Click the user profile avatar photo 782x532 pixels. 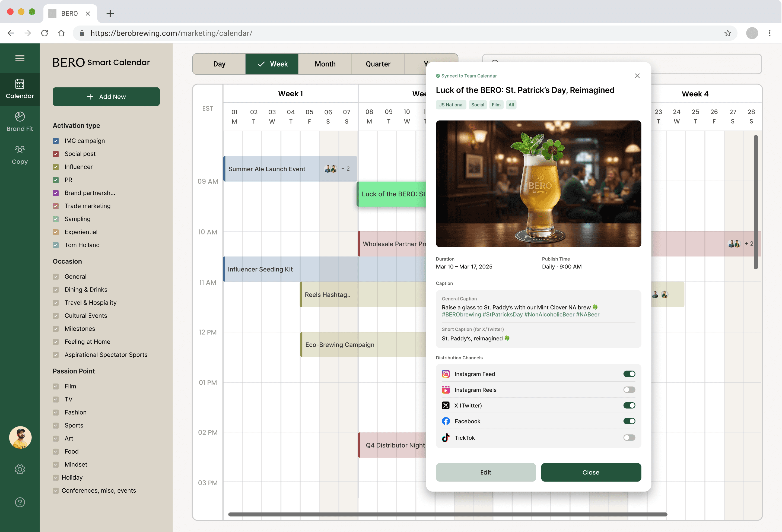(20, 438)
